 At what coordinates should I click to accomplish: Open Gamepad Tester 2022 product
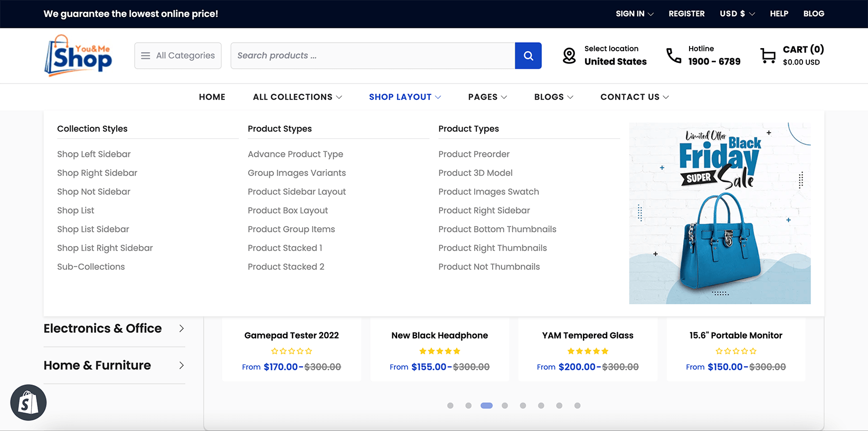pyautogui.click(x=291, y=335)
